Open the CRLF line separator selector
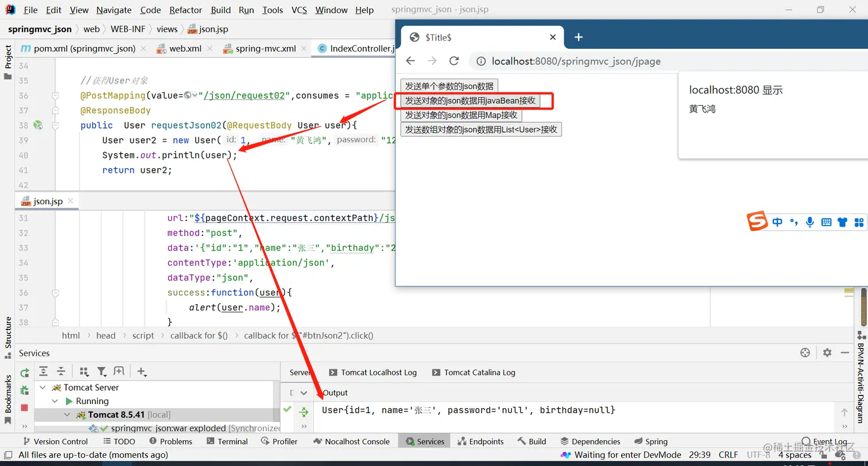 [728, 455]
